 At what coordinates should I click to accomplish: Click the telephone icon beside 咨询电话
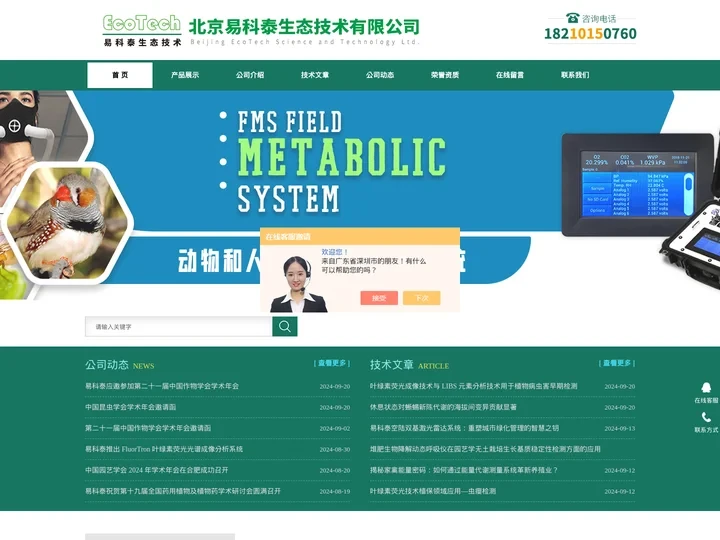pos(572,18)
